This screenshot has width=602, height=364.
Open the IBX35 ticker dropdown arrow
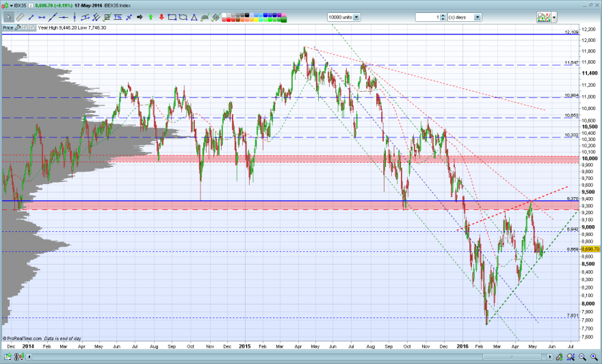click(11, 5)
